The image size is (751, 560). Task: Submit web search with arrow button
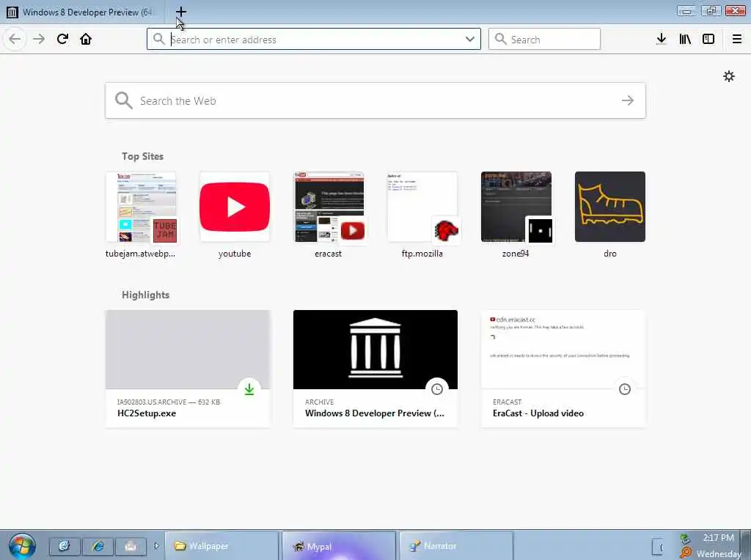[x=628, y=100]
